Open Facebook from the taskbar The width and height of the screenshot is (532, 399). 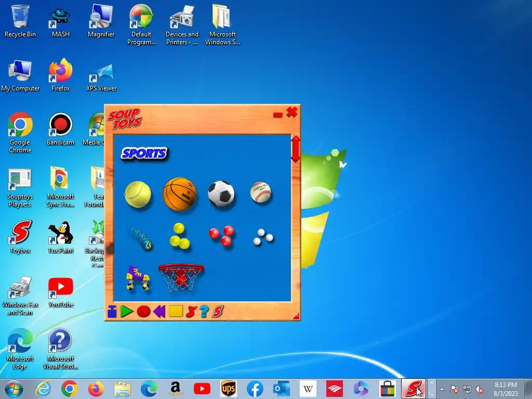[x=255, y=389]
